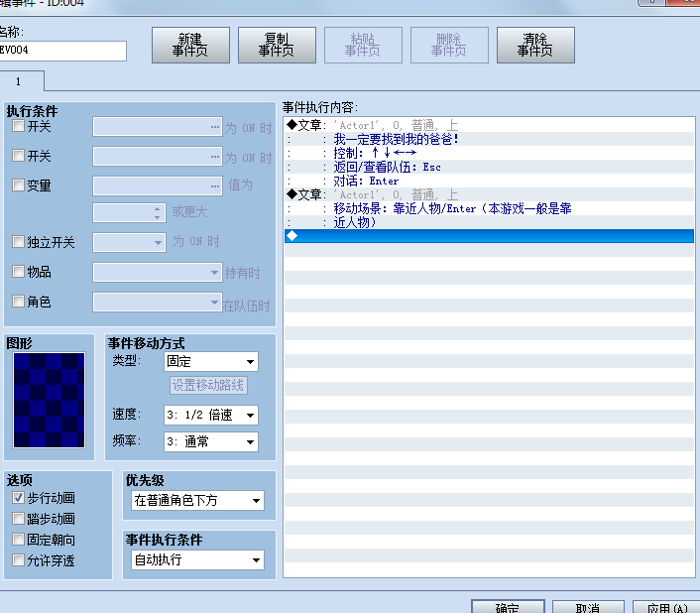The width and height of the screenshot is (700, 613).
Task: Click the 清除事件页 button
Action: coord(535,45)
